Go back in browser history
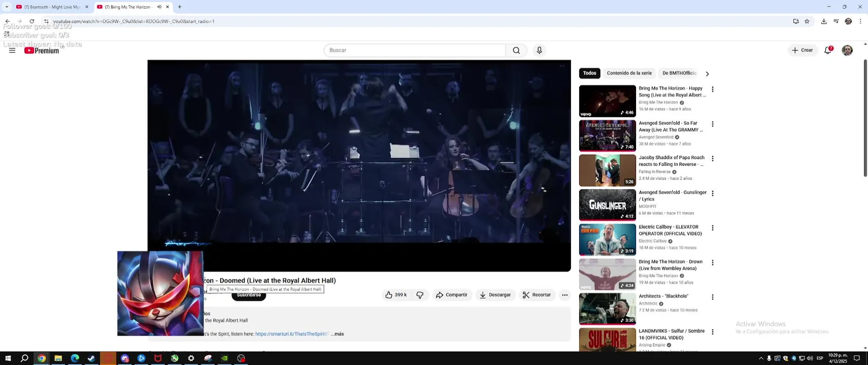 [x=7, y=21]
